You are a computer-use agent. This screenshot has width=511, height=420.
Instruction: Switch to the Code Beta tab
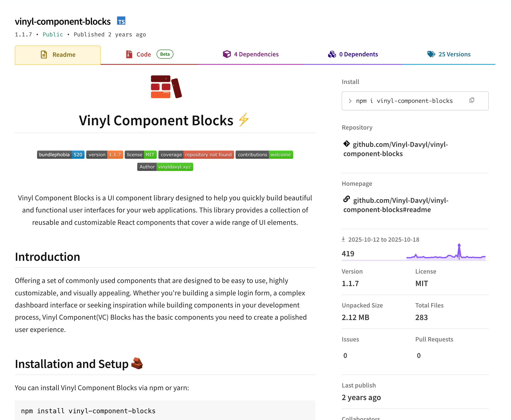tap(149, 55)
